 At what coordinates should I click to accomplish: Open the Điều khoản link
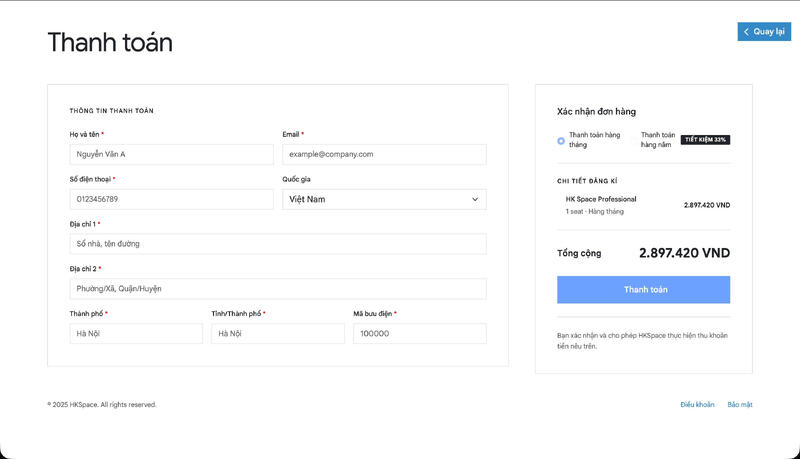(x=697, y=405)
